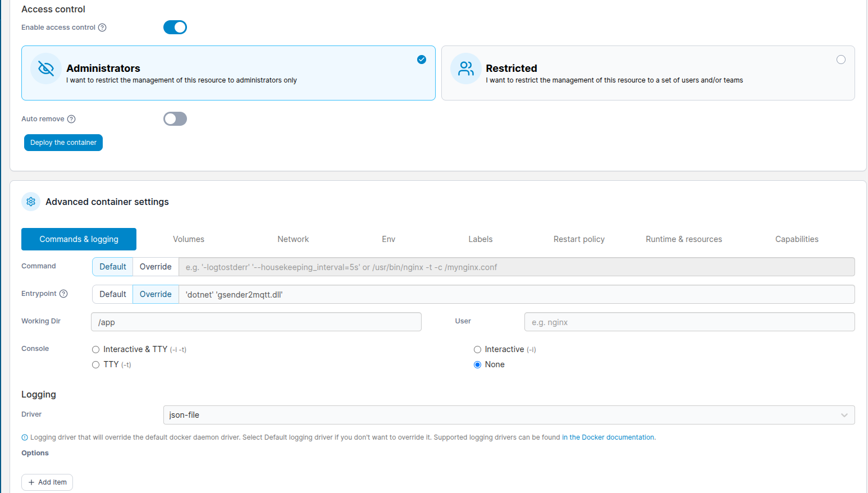Click the help icon next to Enable access control

tap(102, 28)
